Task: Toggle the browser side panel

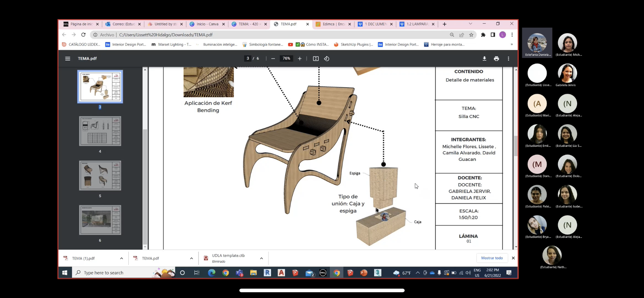Action: 493,35
